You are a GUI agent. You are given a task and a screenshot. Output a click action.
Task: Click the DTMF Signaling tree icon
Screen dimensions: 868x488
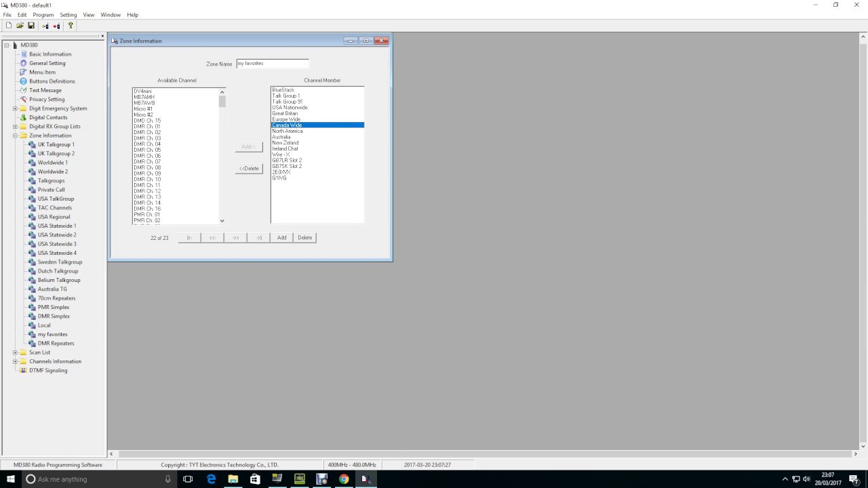pyautogui.click(x=23, y=370)
